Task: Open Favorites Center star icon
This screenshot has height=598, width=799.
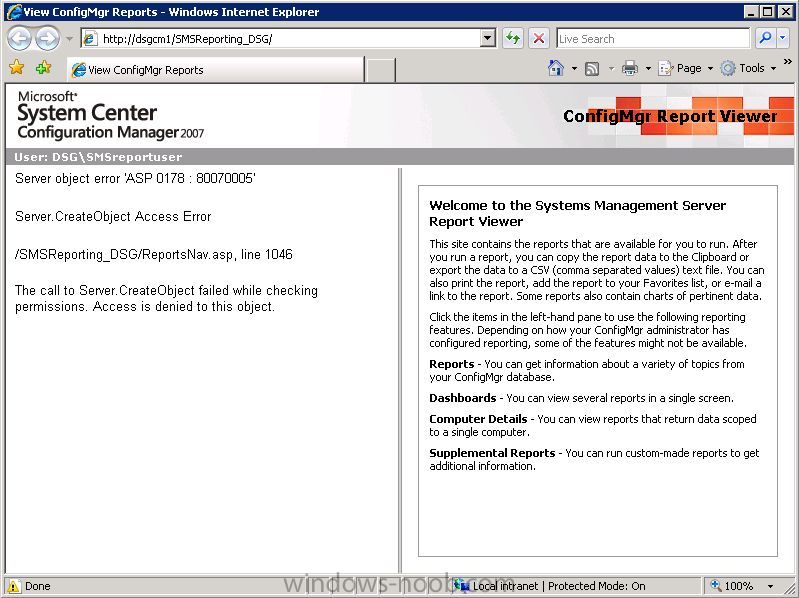Action: click(16, 67)
